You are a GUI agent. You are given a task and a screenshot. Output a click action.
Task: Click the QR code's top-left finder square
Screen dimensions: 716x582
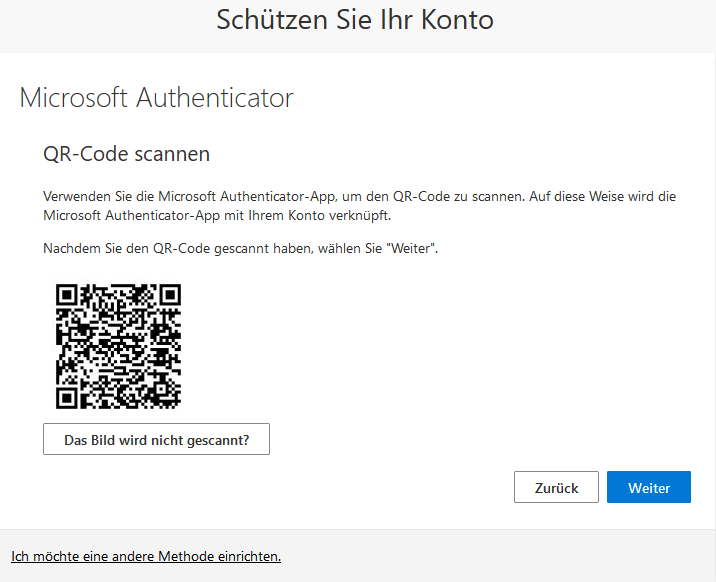point(67,294)
